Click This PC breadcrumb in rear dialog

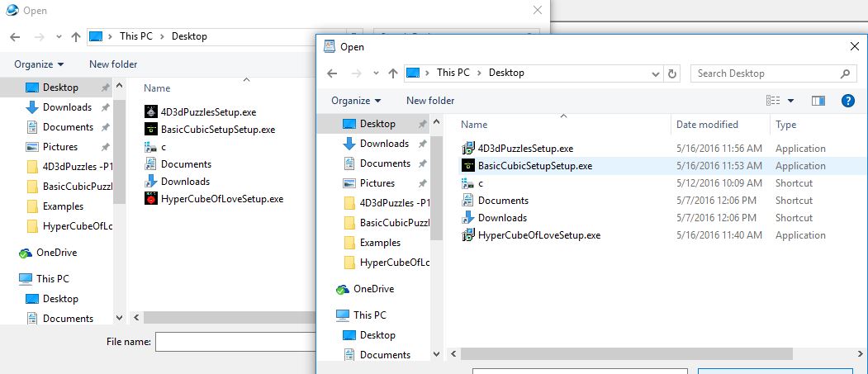click(x=135, y=36)
